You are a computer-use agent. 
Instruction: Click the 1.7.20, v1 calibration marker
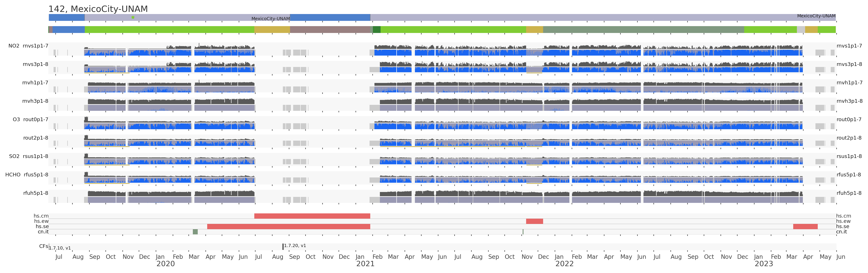(283, 247)
